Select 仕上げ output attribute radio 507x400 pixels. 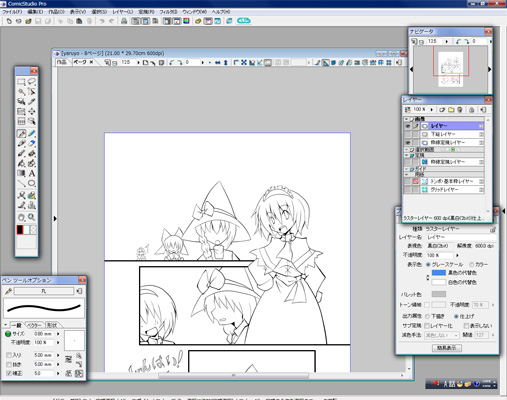pos(456,316)
